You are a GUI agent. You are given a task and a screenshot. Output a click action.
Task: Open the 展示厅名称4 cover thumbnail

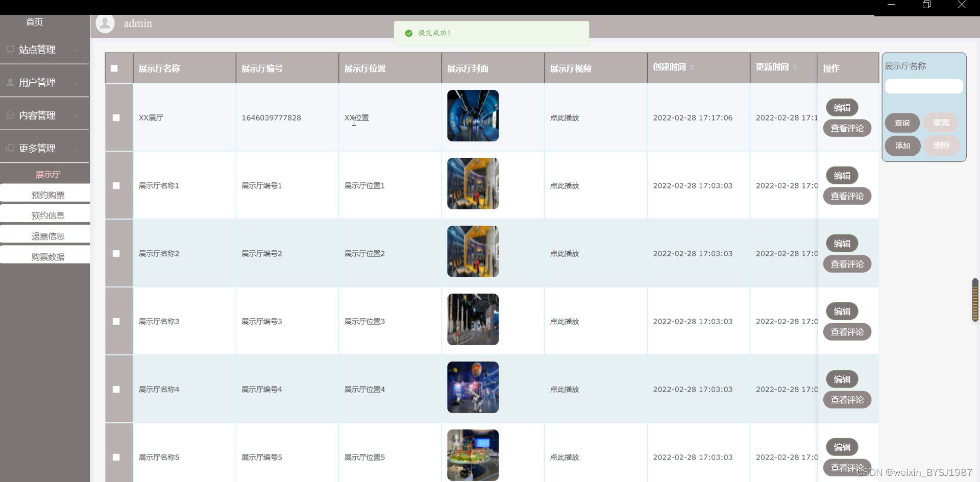pyautogui.click(x=473, y=387)
